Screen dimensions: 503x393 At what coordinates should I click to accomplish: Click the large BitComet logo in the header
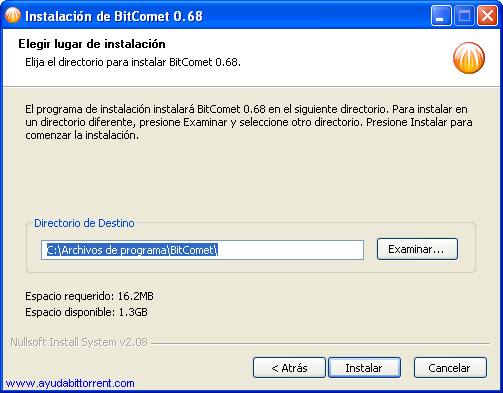click(x=469, y=58)
